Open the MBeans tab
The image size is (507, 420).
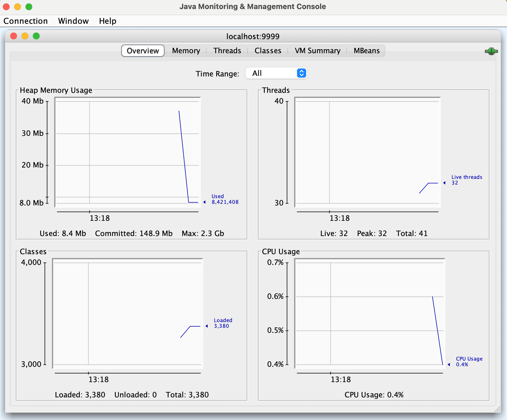pos(366,50)
